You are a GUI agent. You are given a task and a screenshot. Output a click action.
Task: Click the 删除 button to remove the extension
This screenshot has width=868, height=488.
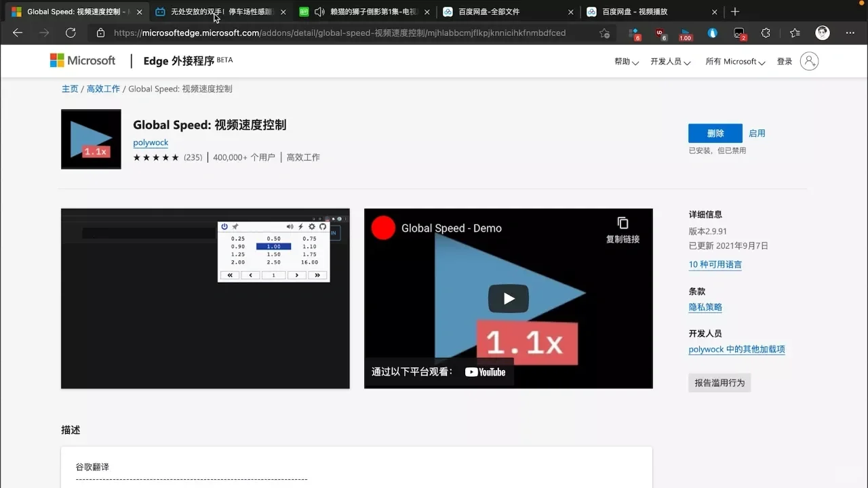click(x=715, y=133)
